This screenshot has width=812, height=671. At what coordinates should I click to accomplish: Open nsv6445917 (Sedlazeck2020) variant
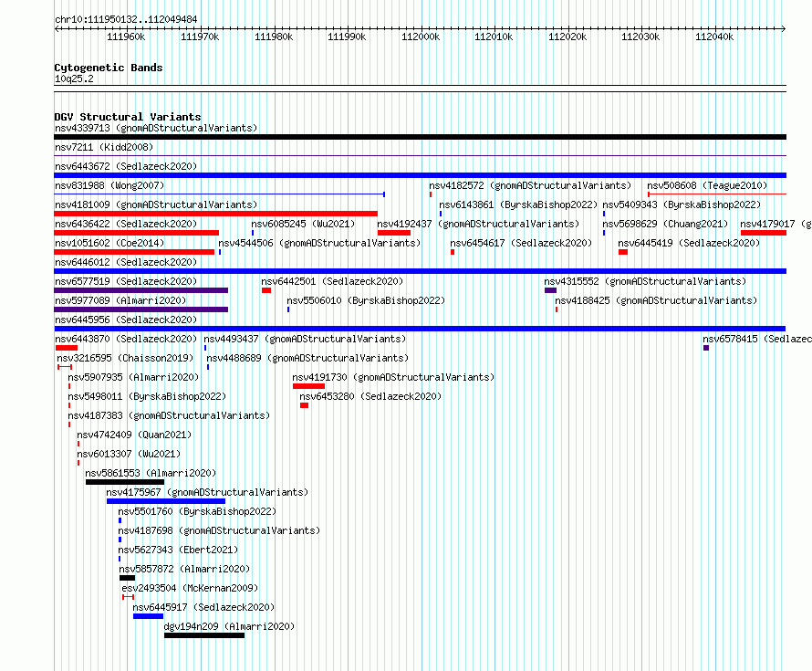click(x=203, y=607)
